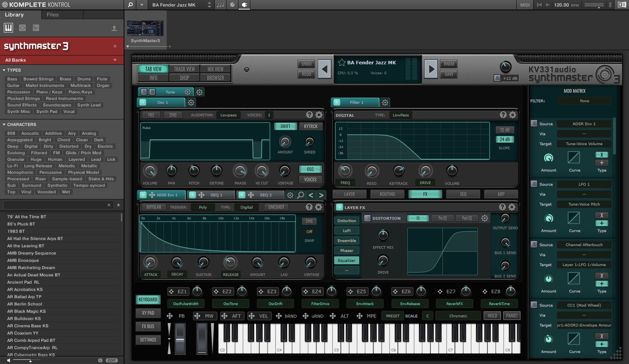629x364 pixels.
Task: Open the BROWSER button
Action: click(x=216, y=78)
